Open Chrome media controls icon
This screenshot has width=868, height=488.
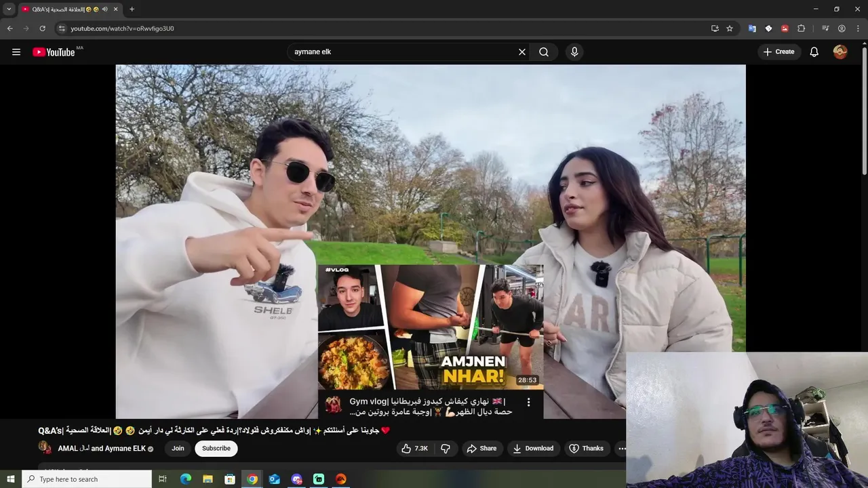pos(825,28)
